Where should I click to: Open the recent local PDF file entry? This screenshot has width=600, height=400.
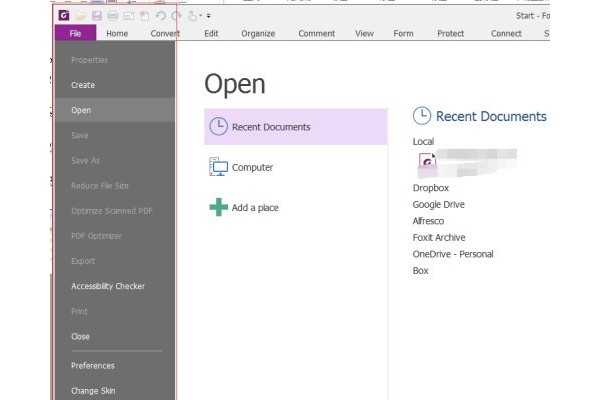tap(467, 163)
